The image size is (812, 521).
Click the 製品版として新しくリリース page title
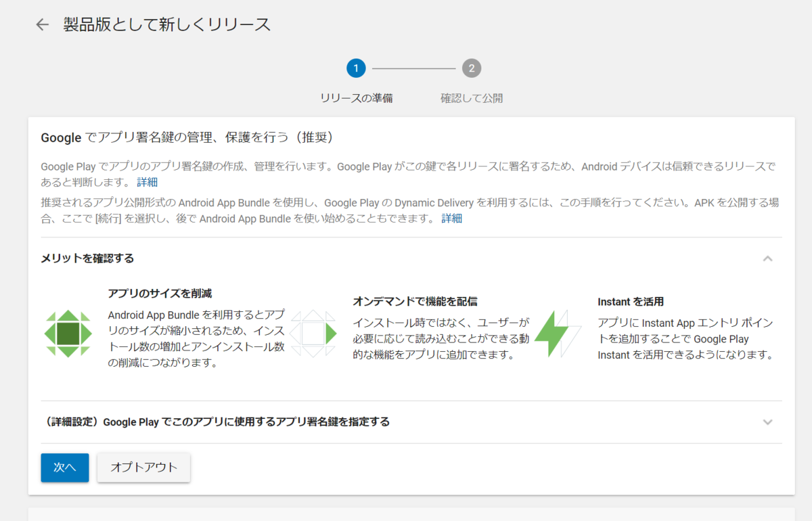click(167, 25)
